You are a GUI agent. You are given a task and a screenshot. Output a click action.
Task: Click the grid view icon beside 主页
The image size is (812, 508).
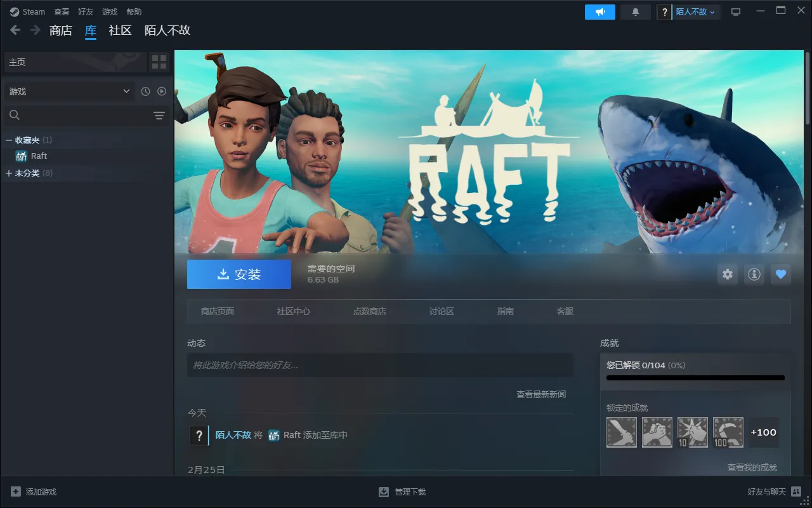click(x=159, y=62)
